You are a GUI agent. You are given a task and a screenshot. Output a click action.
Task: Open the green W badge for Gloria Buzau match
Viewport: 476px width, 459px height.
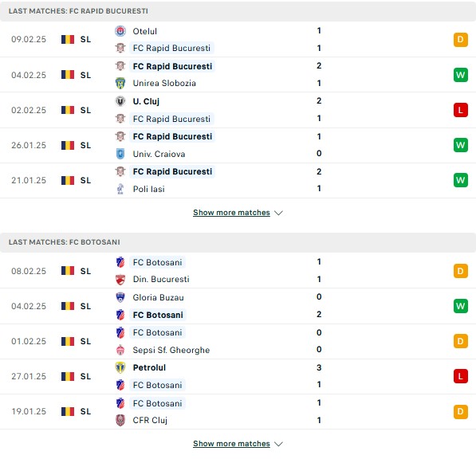point(461,306)
